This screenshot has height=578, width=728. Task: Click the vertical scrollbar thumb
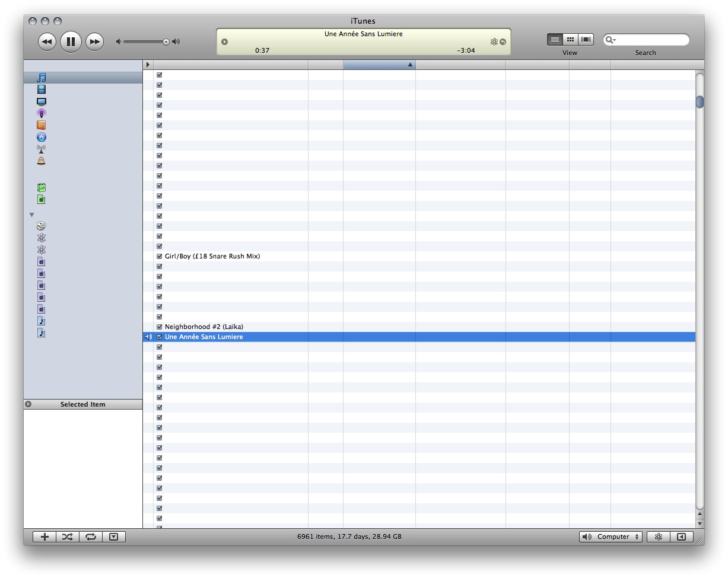click(700, 102)
